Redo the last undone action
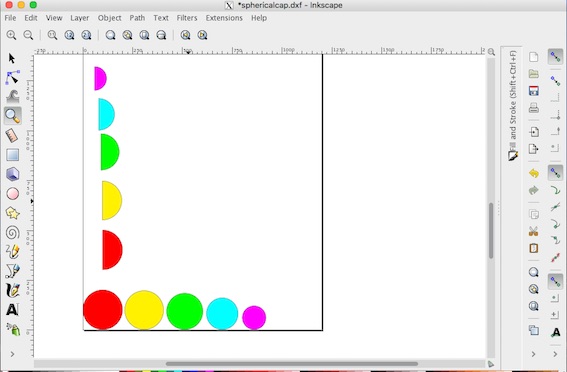 [534, 190]
